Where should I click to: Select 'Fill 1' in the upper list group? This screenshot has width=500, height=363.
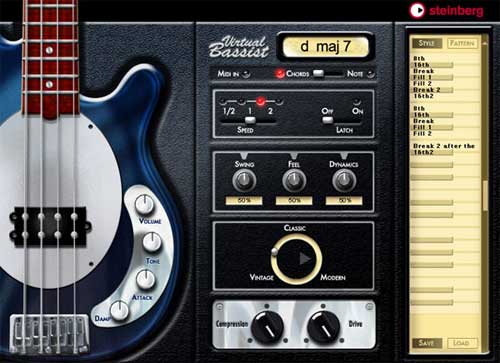click(x=423, y=77)
